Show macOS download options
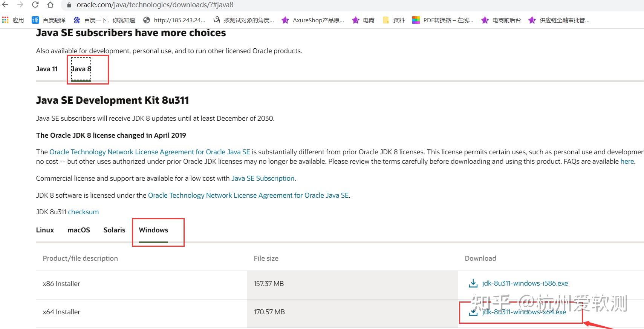 click(x=79, y=230)
